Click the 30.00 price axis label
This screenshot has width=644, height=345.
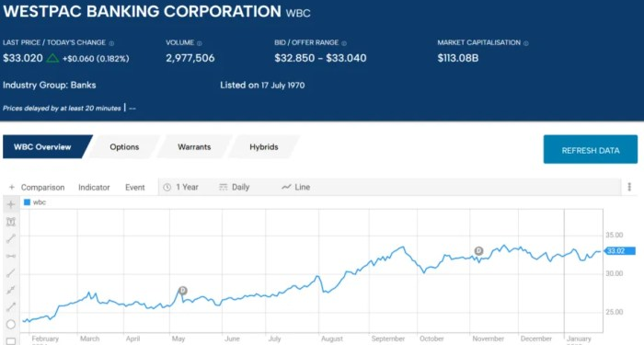(x=614, y=273)
